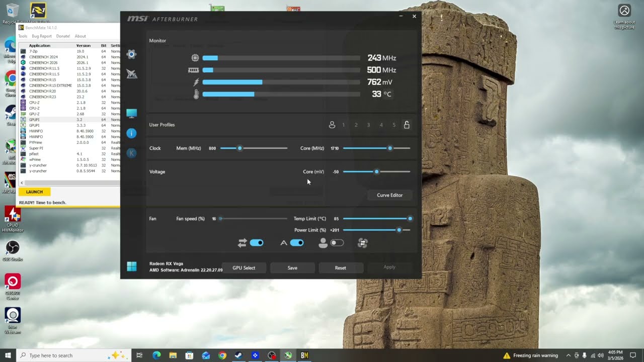The height and width of the screenshot is (362, 644).
Task: Enable the user-defined fan switch
Action: [337, 243]
